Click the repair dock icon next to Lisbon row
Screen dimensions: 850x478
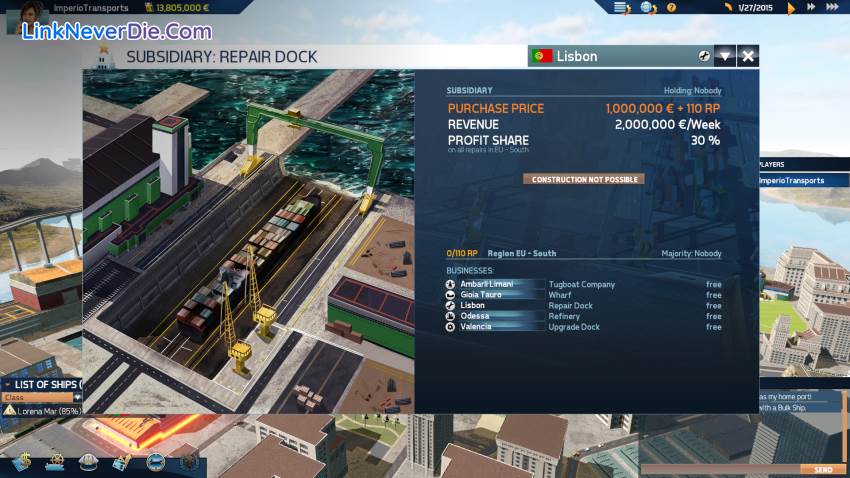pyautogui.click(x=450, y=306)
